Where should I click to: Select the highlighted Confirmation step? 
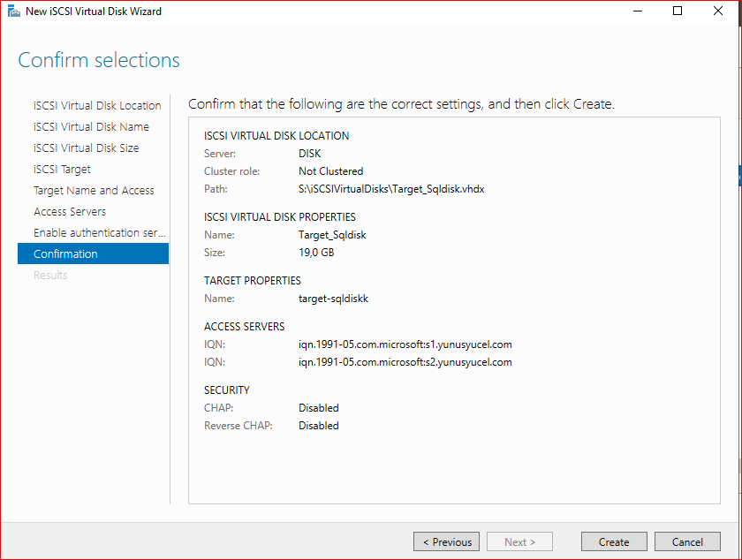pos(94,254)
